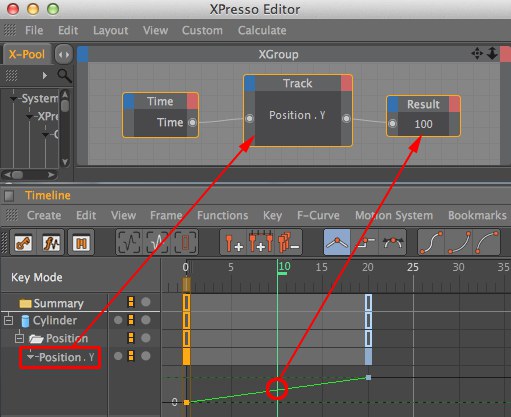This screenshot has height=417, width=511.
Task: Select the Result node title
Action: (x=423, y=104)
